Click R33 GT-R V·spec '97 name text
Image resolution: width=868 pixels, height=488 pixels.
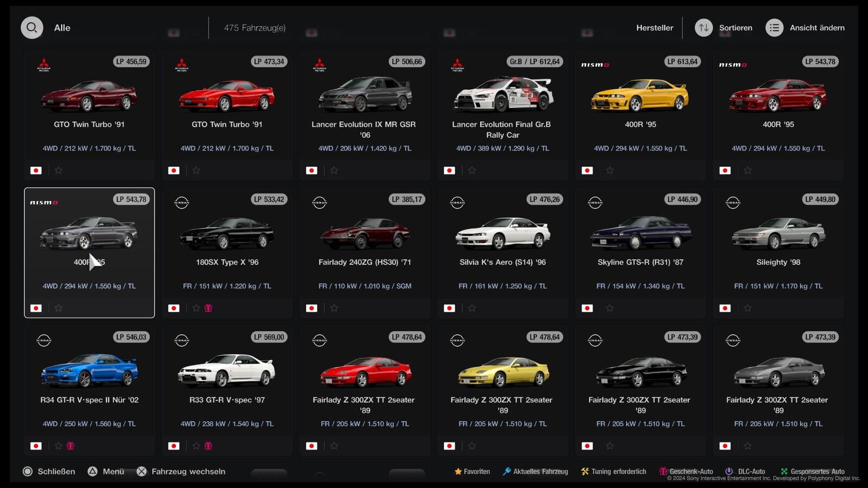pyautogui.click(x=227, y=400)
